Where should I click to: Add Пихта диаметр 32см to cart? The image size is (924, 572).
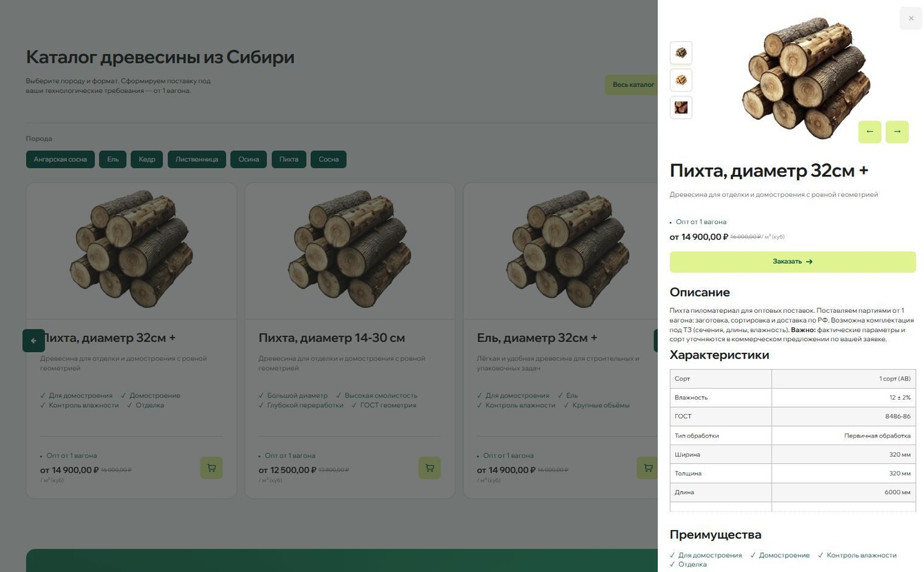tap(211, 468)
